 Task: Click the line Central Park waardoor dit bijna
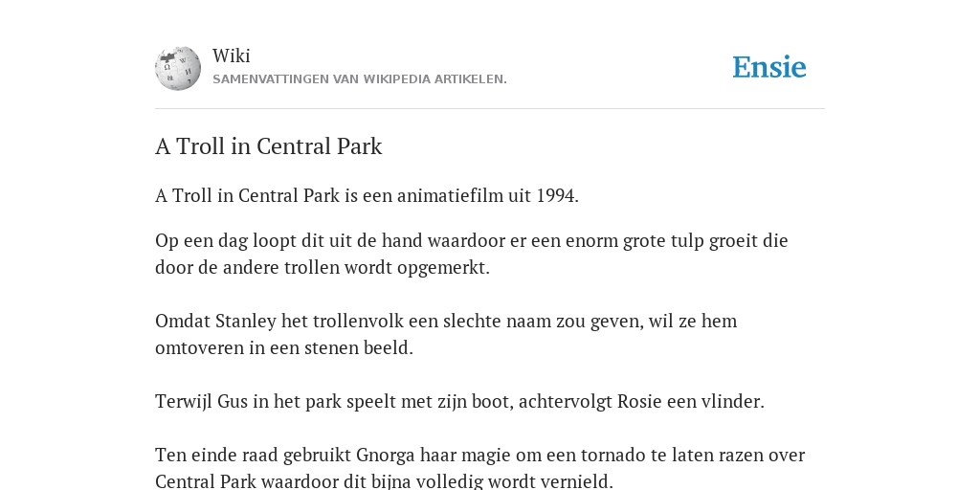[x=385, y=481]
